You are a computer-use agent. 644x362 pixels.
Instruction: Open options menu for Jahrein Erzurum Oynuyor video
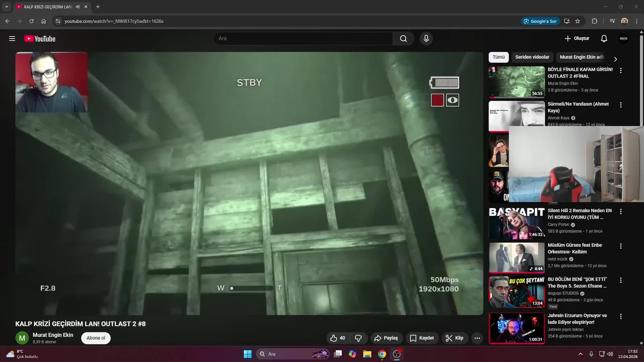click(620, 317)
